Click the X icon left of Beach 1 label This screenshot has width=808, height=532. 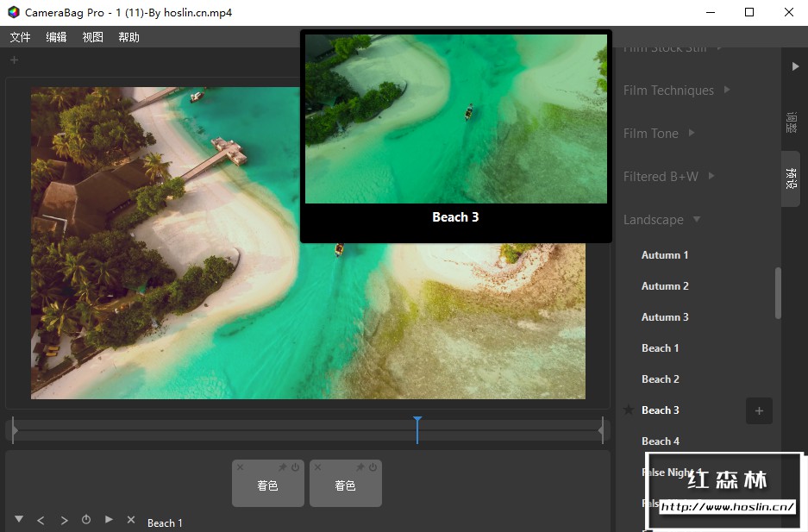(x=131, y=520)
